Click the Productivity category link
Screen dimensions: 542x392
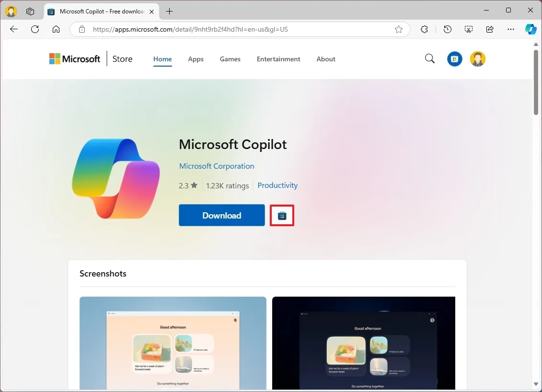point(277,185)
